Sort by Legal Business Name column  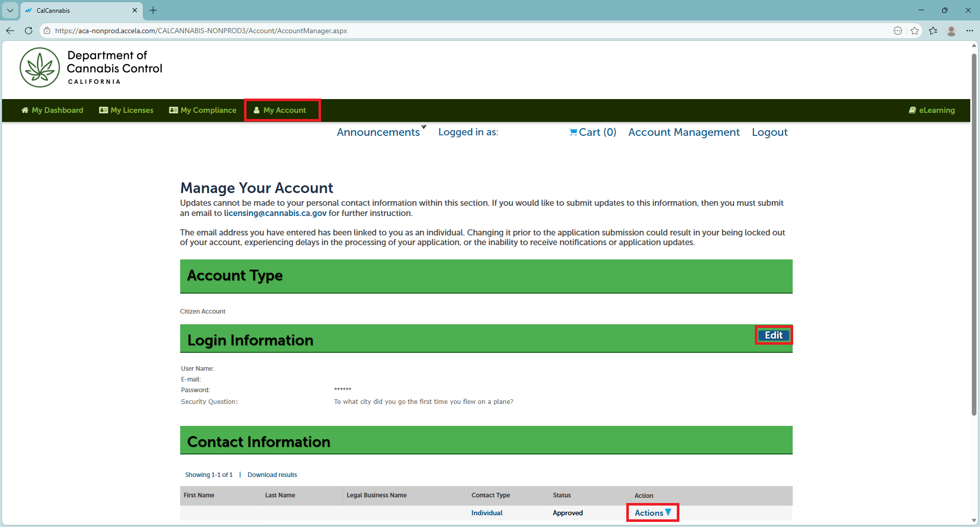377,495
